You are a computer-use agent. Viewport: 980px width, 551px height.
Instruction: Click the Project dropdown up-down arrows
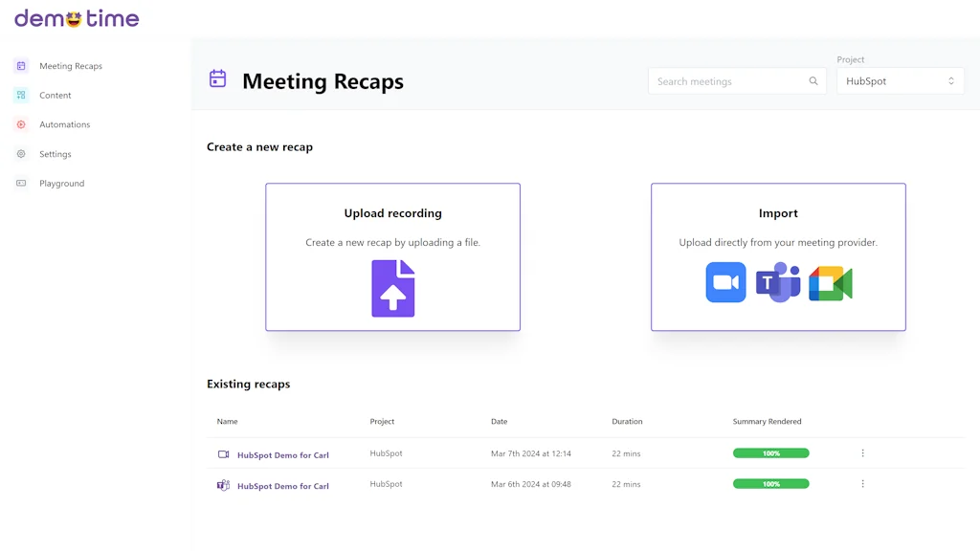pos(950,81)
